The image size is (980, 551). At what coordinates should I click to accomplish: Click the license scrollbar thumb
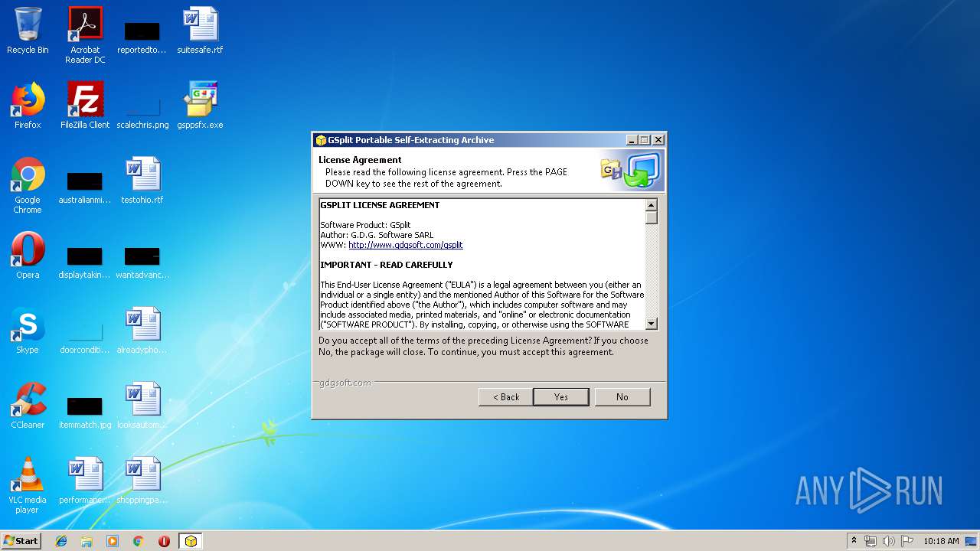(652, 217)
